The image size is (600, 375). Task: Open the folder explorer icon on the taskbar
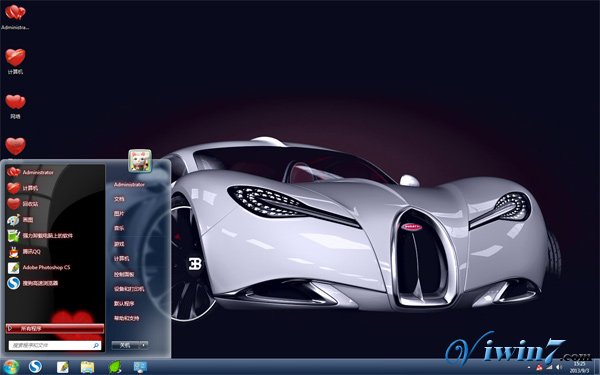pyautogui.click(x=87, y=367)
